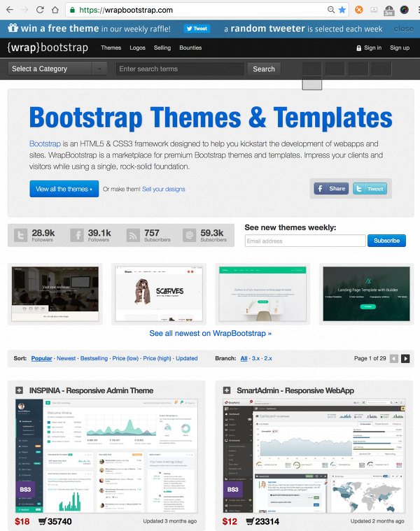
Task: Open the webinar theme thumbnail
Action: click(x=55, y=294)
